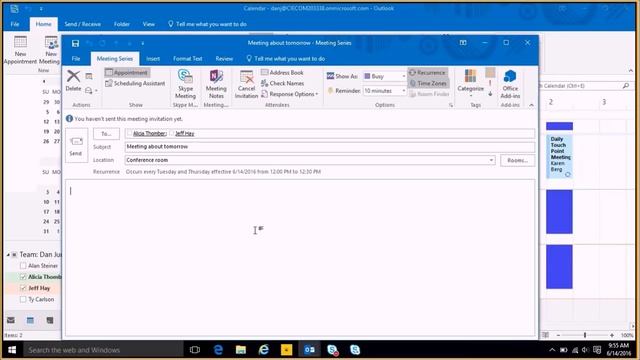Click New Meeting in Outlook ribbon
The width and height of the screenshot is (640, 360).
[x=50, y=50]
